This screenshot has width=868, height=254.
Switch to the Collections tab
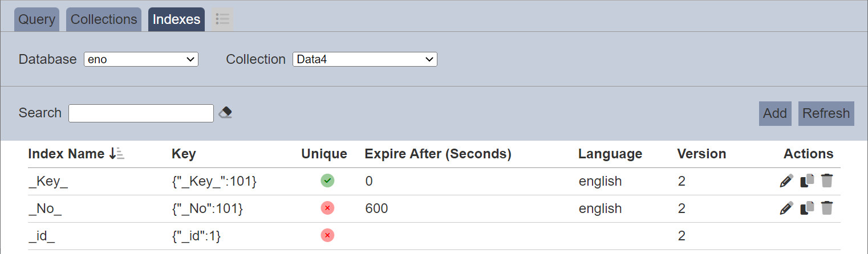[104, 19]
